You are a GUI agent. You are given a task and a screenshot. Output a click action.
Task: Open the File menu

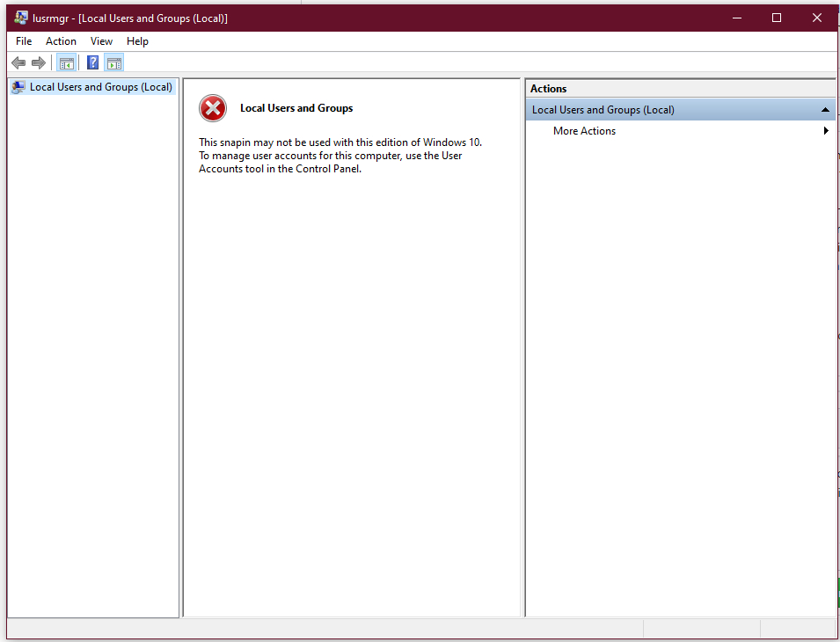pyautogui.click(x=24, y=41)
